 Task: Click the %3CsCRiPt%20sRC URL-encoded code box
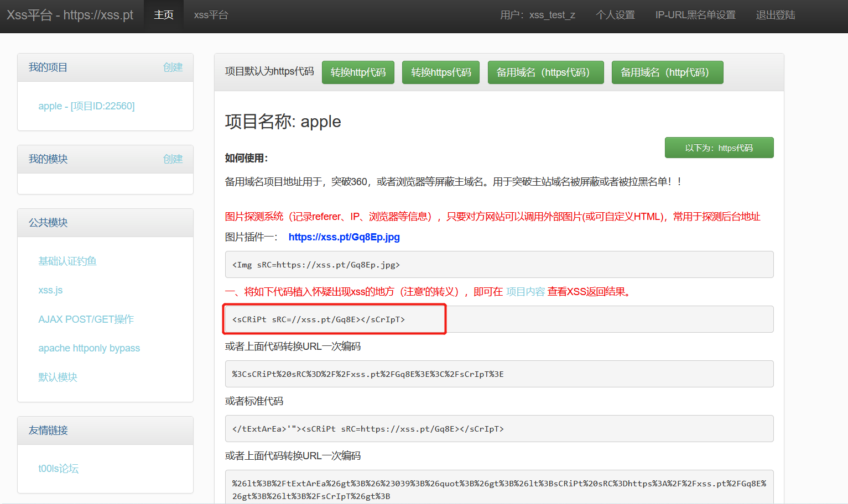(499, 374)
